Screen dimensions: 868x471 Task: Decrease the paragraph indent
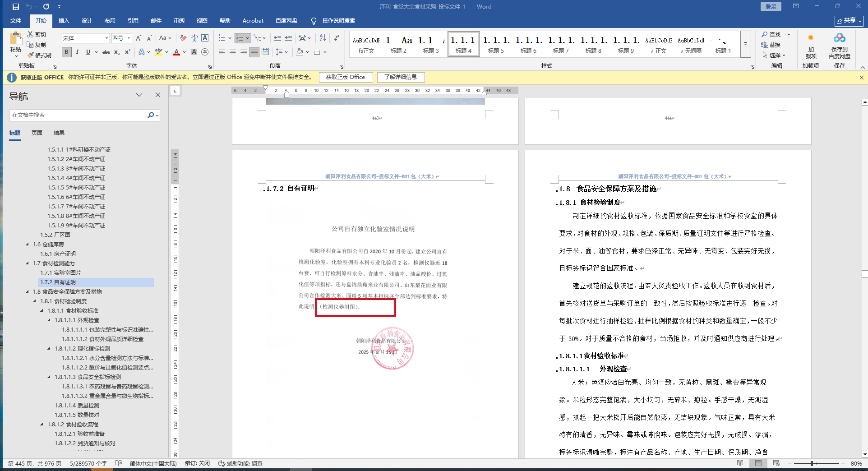pos(277,38)
